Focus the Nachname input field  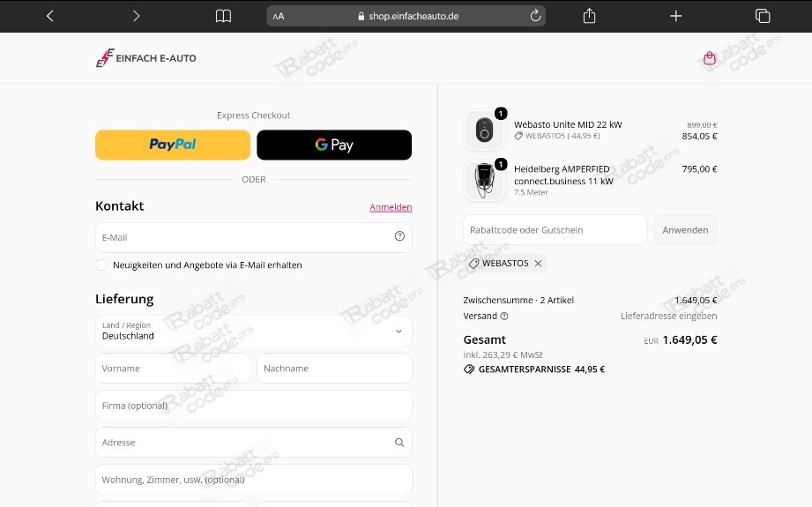pyautogui.click(x=334, y=369)
